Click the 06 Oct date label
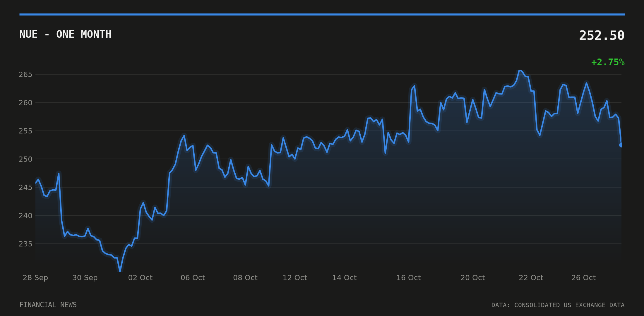The image size is (644, 316). coord(193,278)
